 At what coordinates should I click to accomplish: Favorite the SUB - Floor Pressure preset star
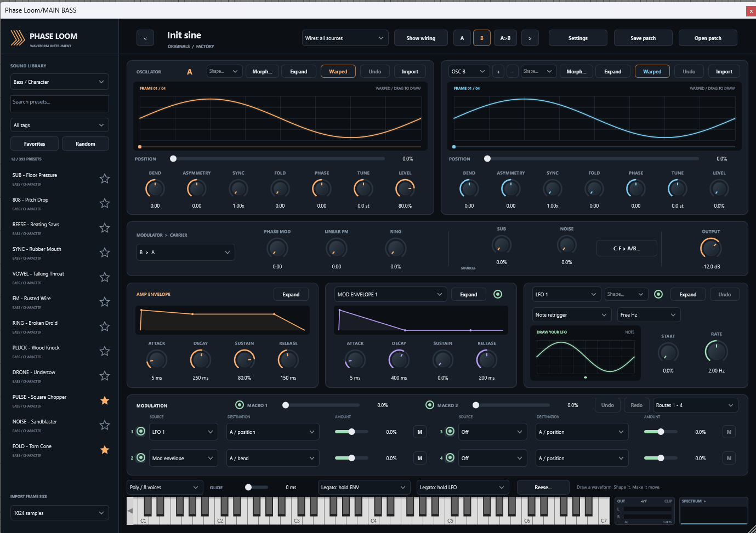[x=105, y=179]
